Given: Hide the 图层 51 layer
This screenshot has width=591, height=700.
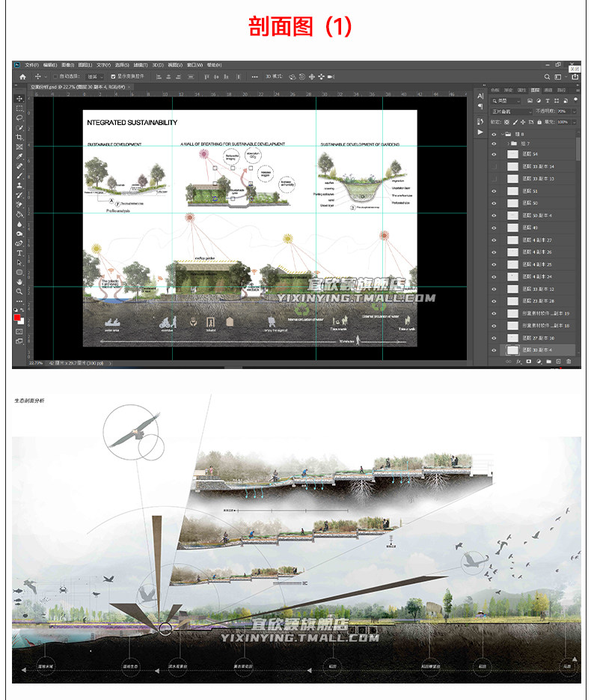Looking at the screenshot, I should click(x=494, y=191).
